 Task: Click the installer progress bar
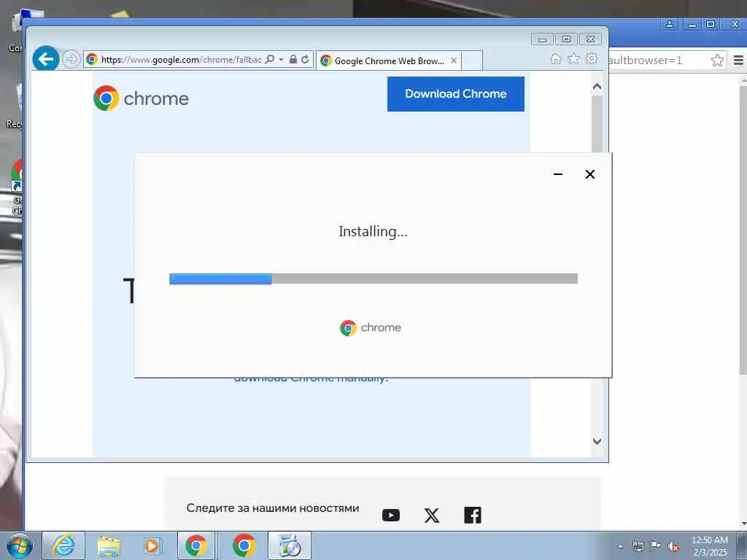tap(373, 279)
